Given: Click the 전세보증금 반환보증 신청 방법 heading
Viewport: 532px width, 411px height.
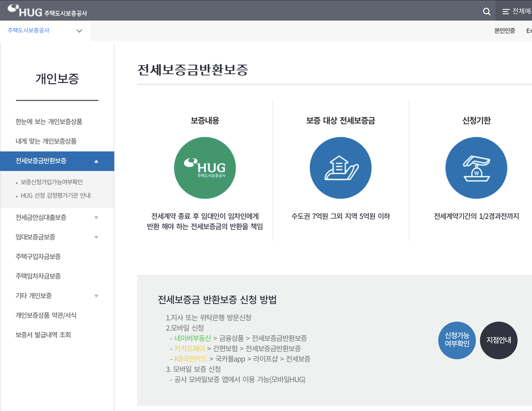Looking at the screenshot, I should tap(217, 299).
